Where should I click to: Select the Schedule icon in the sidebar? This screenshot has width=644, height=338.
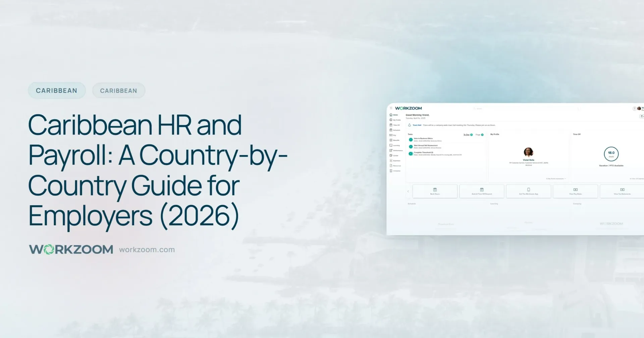point(391,130)
